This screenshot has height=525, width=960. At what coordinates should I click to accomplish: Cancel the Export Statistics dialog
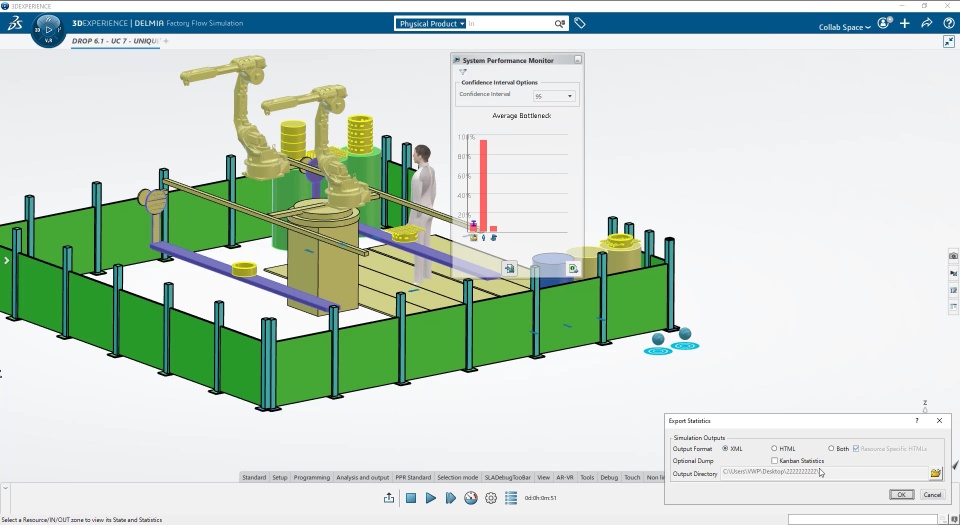[932, 494]
